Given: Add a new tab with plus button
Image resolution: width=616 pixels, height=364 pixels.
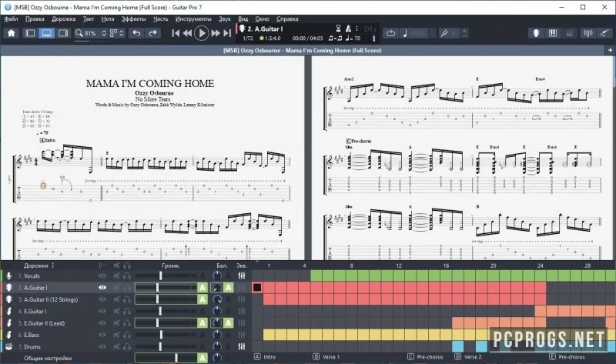Looking at the screenshot, I should (x=610, y=50).
